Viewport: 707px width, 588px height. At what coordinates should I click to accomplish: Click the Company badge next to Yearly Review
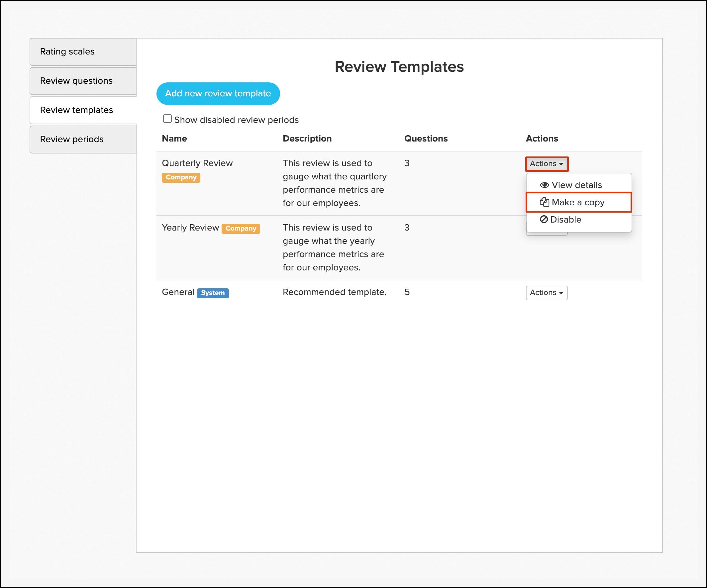[241, 229]
